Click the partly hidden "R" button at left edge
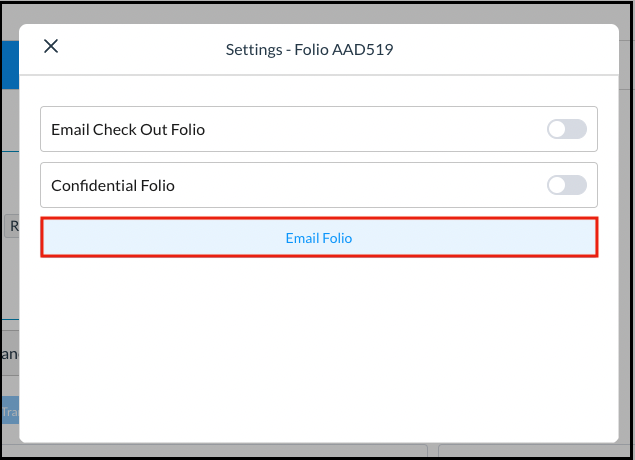635x460 pixels. 13,226
